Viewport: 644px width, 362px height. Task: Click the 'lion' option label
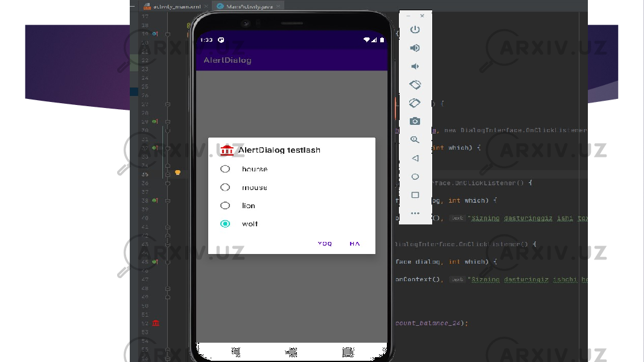249,206
